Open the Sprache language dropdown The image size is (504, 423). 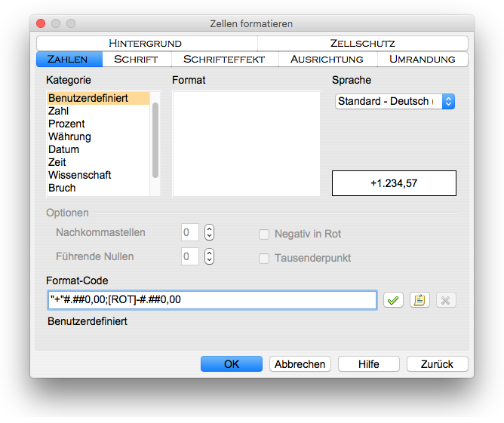coord(395,102)
